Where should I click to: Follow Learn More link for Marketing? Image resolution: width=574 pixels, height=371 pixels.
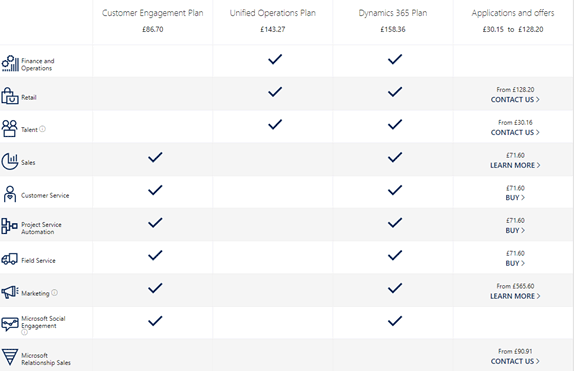pos(515,296)
